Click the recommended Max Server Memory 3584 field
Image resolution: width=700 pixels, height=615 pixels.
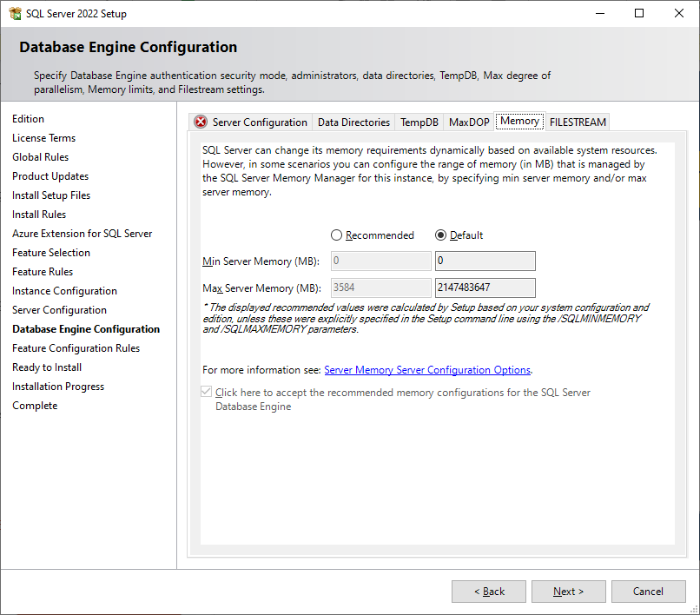(x=380, y=288)
